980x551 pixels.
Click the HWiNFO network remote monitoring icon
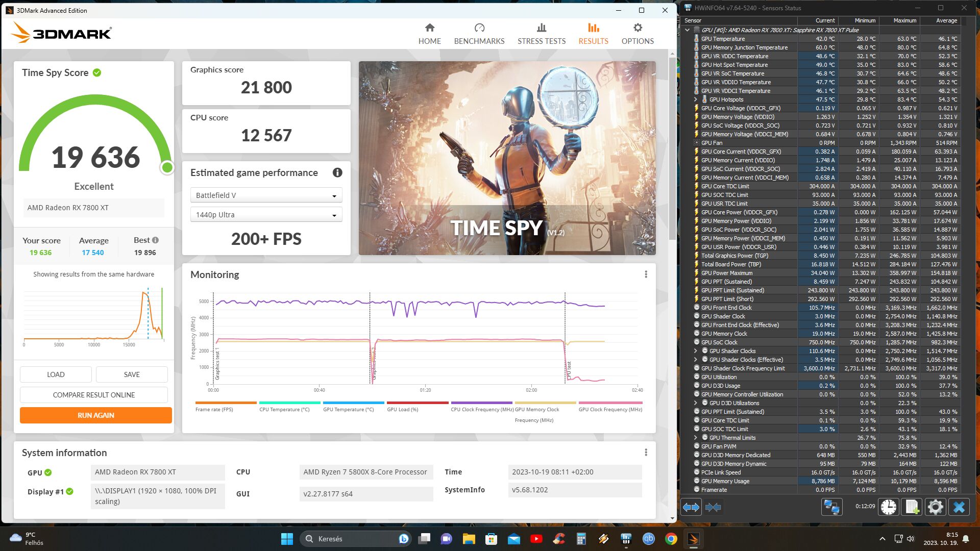pos(831,507)
